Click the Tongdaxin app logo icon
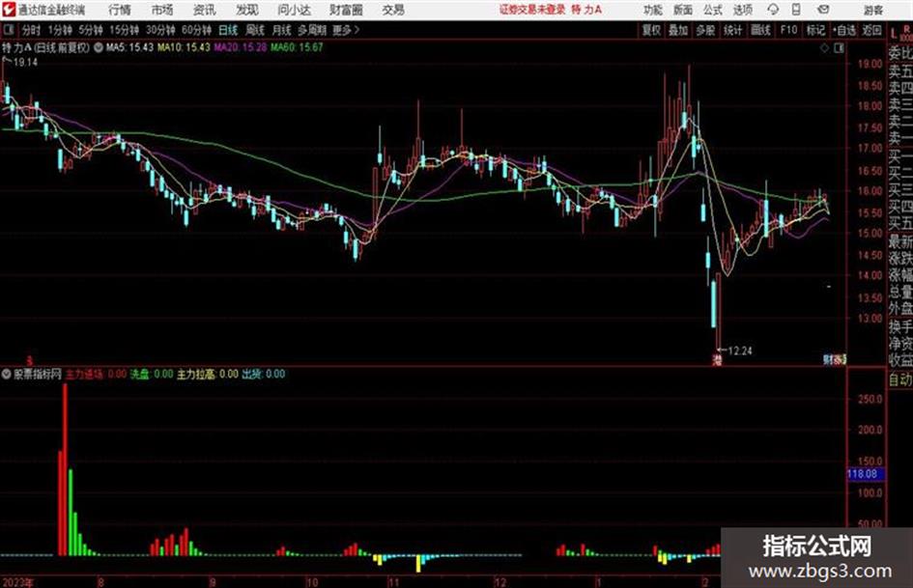 (9, 10)
